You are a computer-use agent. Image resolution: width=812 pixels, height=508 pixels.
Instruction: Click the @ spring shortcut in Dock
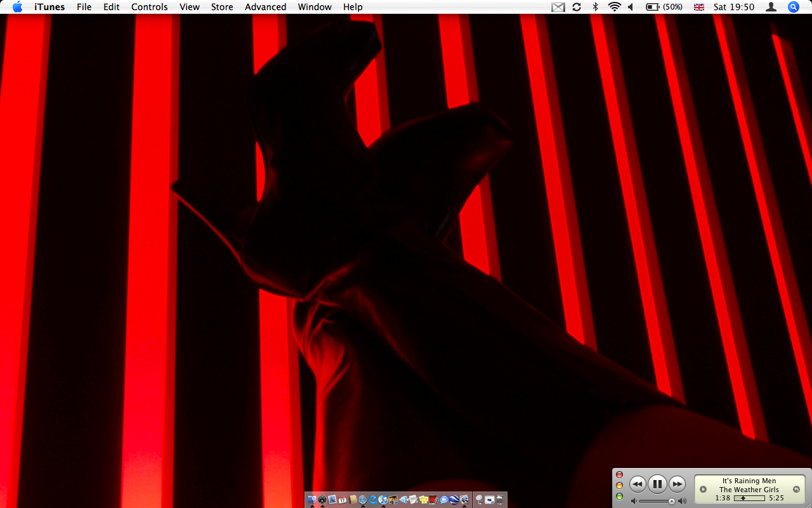click(480, 500)
